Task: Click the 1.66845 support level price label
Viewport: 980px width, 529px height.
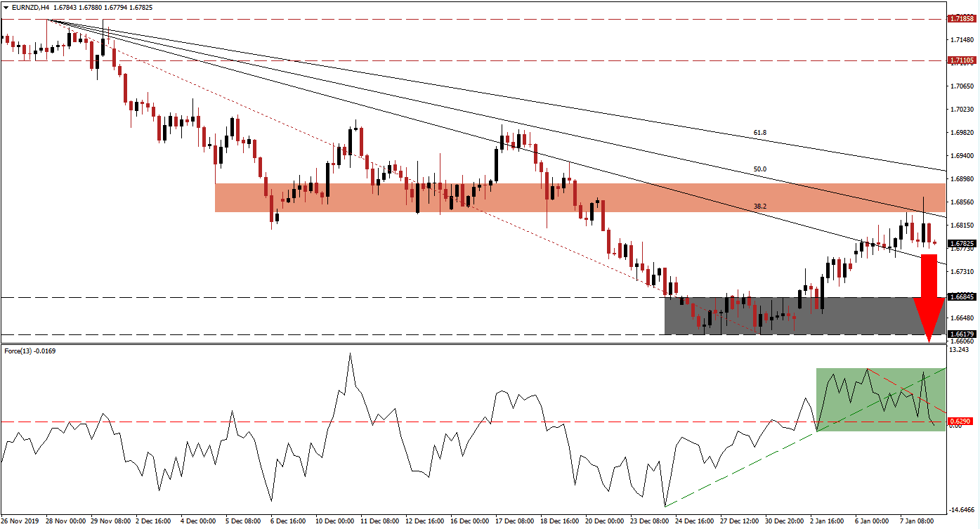Action: [x=961, y=297]
